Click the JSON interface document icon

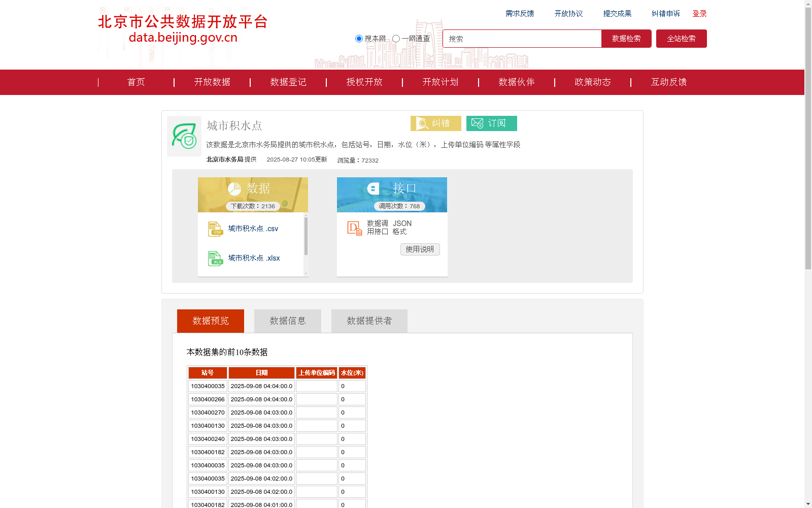(x=354, y=228)
